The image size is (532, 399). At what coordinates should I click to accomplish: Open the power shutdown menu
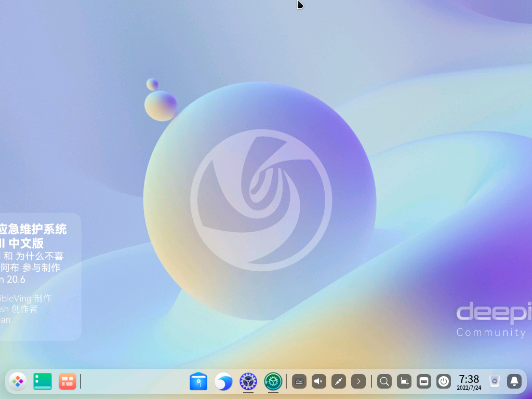(x=444, y=381)
